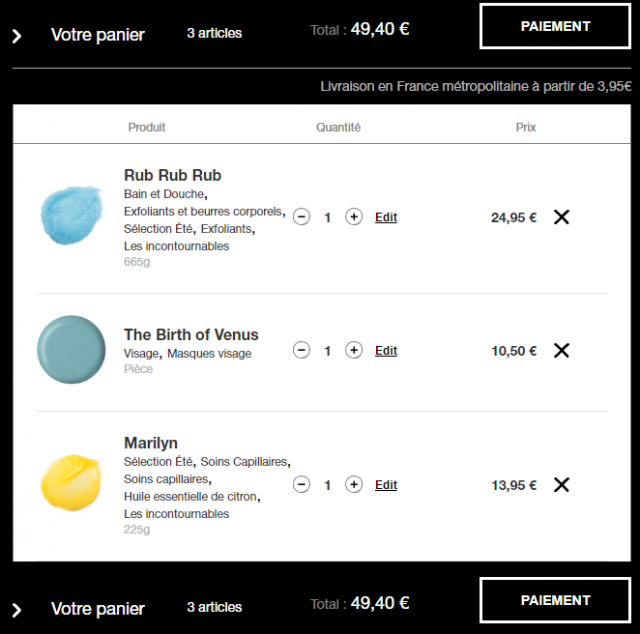Image resolution: width=640 pixels, height=634 pixels.
Task: Open Rub Rub Rub blue product image
Action: pyautogui.click(x=71, y=215)
